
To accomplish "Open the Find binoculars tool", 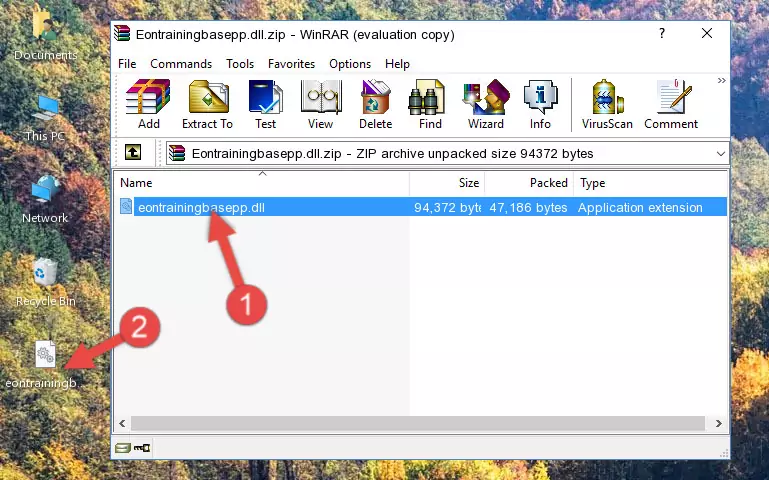I will tap(430, 104).
